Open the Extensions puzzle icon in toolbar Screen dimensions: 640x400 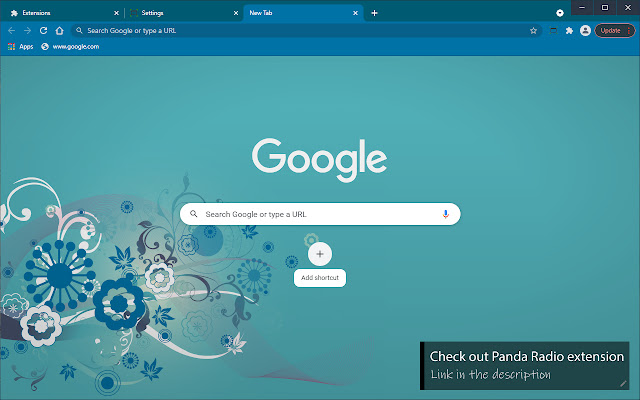[x=569, y=31]
